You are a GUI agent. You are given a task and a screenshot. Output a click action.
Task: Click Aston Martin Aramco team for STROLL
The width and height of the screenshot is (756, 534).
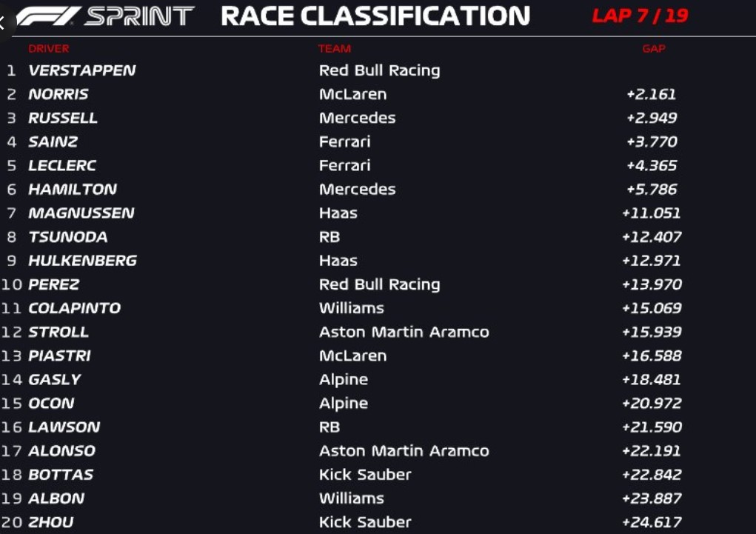[404, 332]
